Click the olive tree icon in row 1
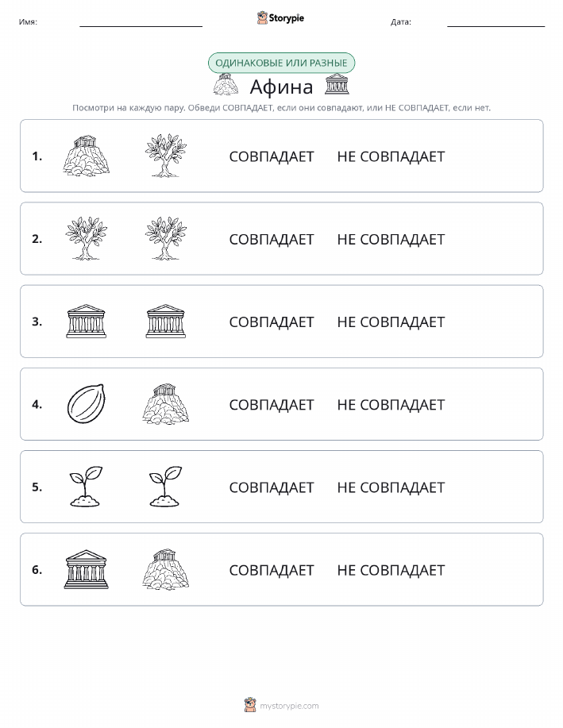563x728 pixels. (166, 156)
